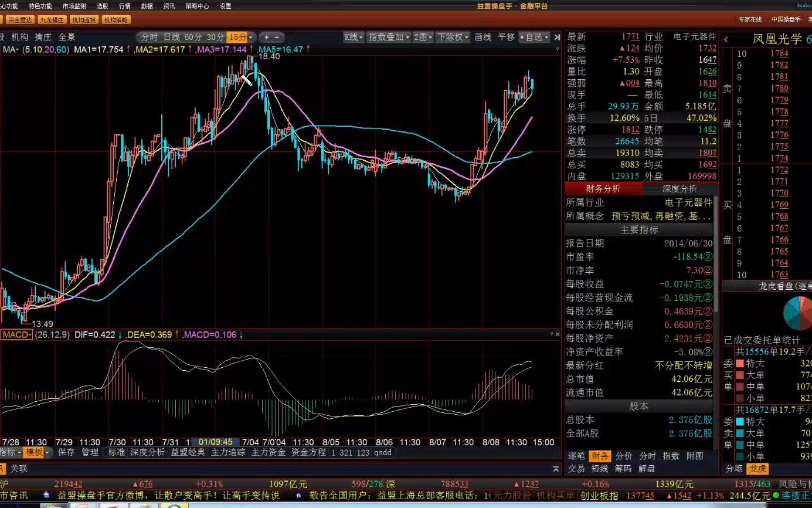812x508 pixels.
Task: Open the K线 chart type dropdown
Action: pos(354,37)
